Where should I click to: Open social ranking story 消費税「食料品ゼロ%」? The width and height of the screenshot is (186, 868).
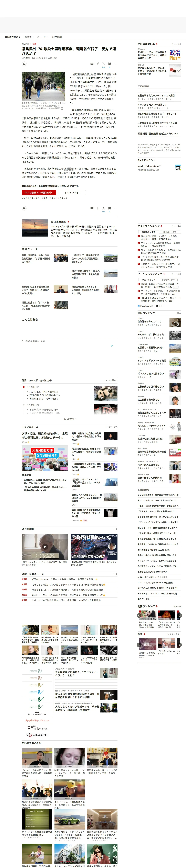tap(160, 286)
